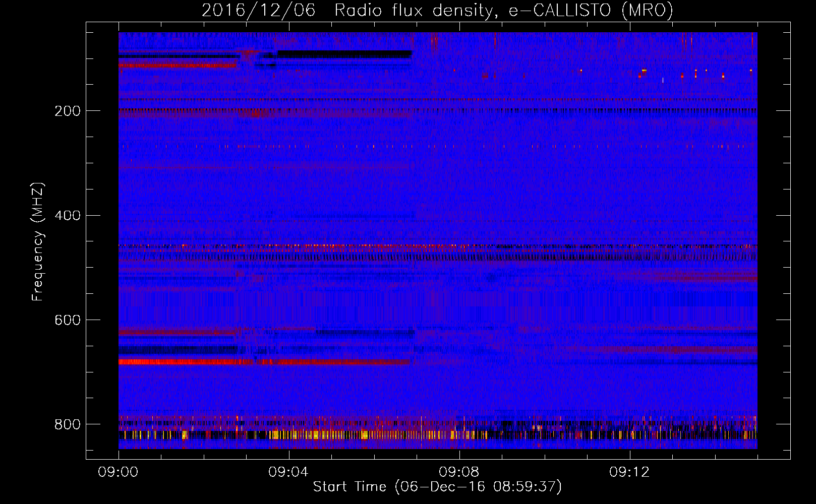Click the 09:00 time tick label
816x504 pixels.
pyautogui.click(x=118, y=472)
